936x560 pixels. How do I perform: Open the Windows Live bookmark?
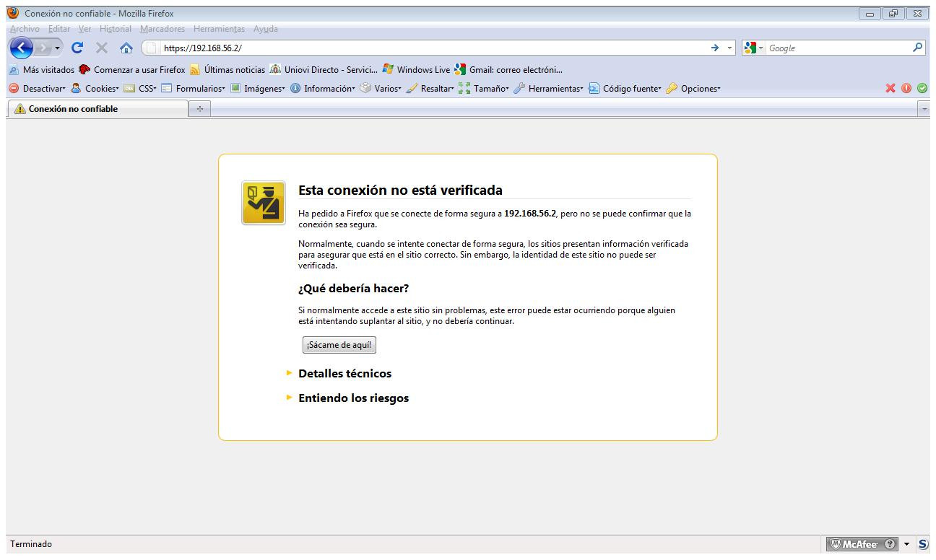click(x=416, y=70)
